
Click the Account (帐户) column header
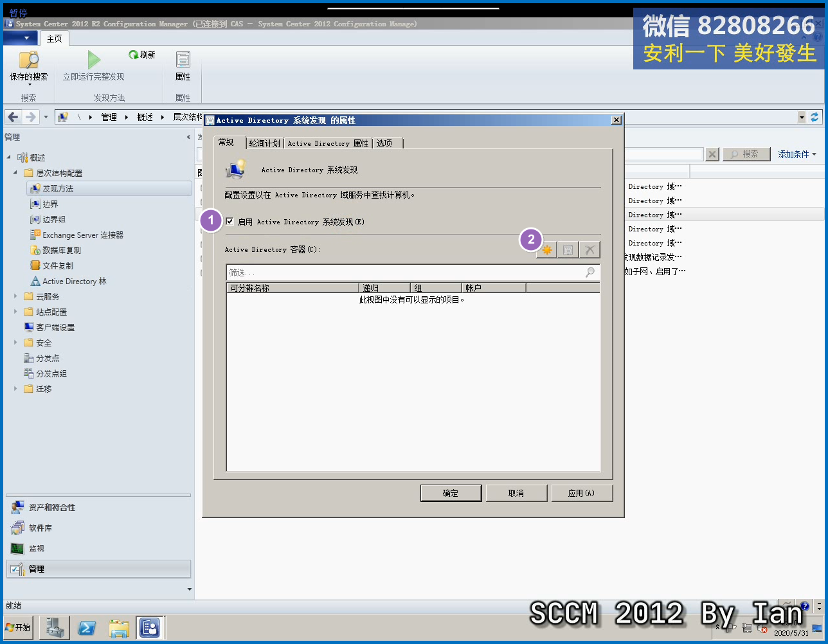tap(494, 288)
